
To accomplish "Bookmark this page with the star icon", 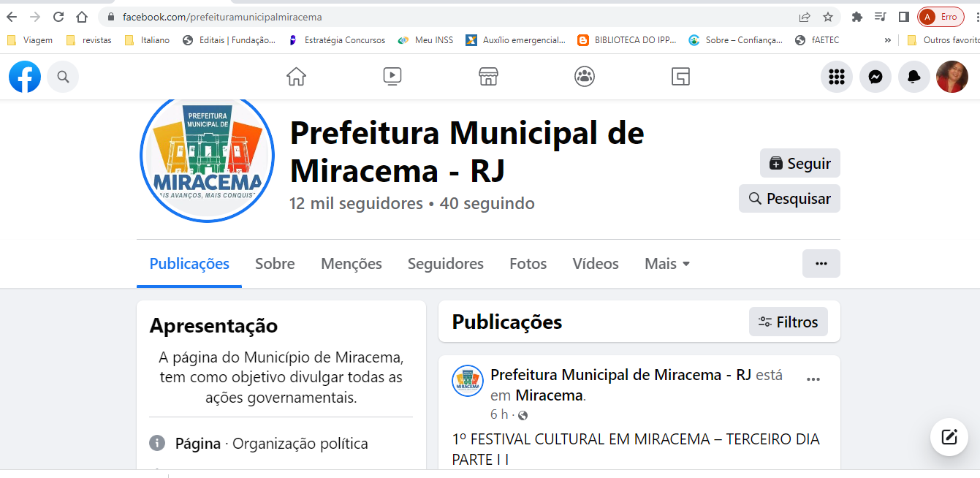I will (x=828, y=17).
